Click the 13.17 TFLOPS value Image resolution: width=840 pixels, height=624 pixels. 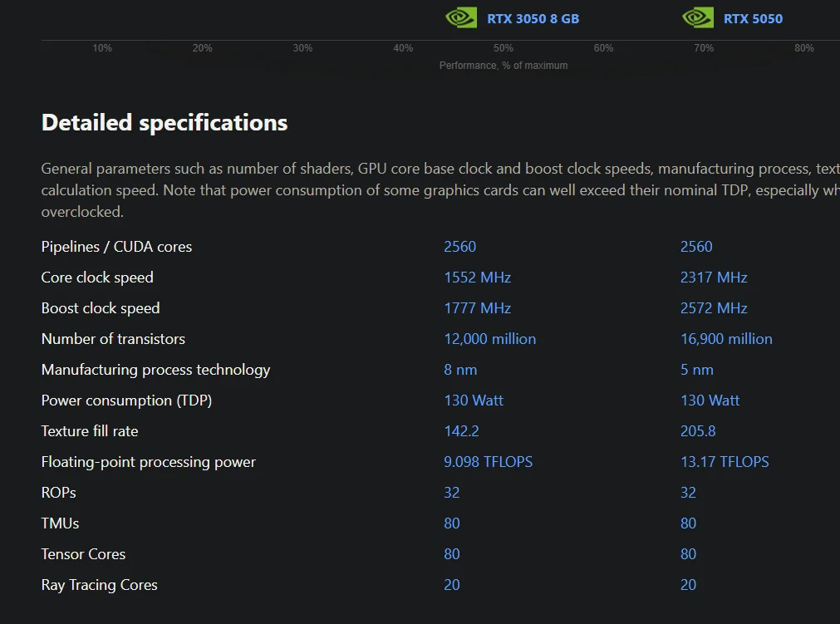(x=725, y=462)
